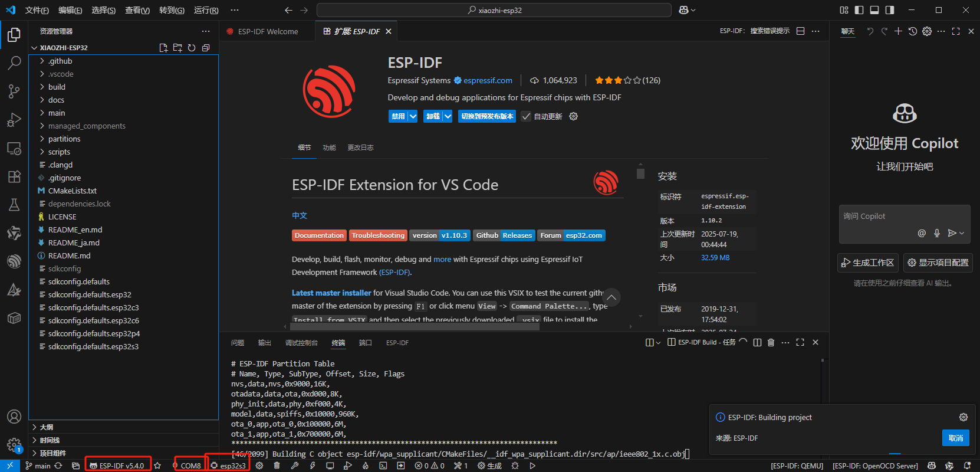Toggle bottom panel visibility in title bar
Screen dimensions: 980x472
click(874, 10)
